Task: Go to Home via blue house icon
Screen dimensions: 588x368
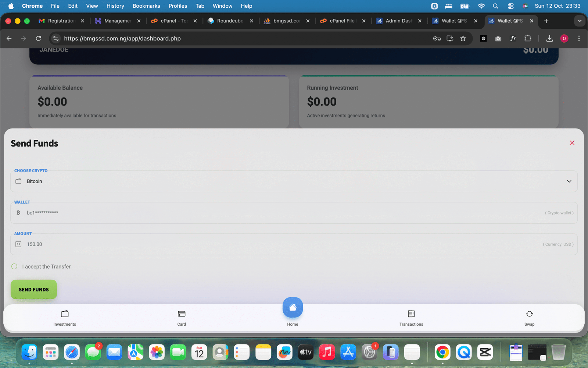Action: [293, 307]
